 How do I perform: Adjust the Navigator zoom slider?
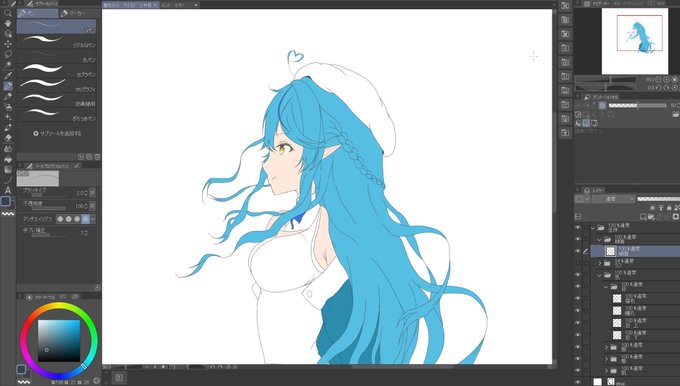605,80
